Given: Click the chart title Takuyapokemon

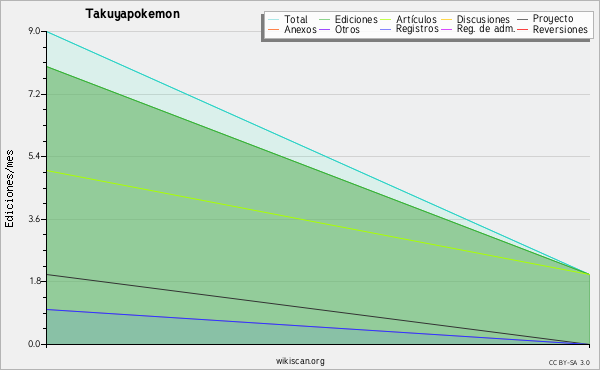Looking at the screenshot, I should tap(132, 14).
